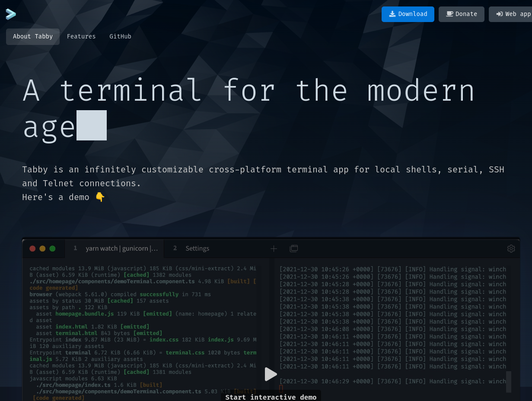Open the Features tab
This screenshot has width=532, height=401.
(81, 37)
